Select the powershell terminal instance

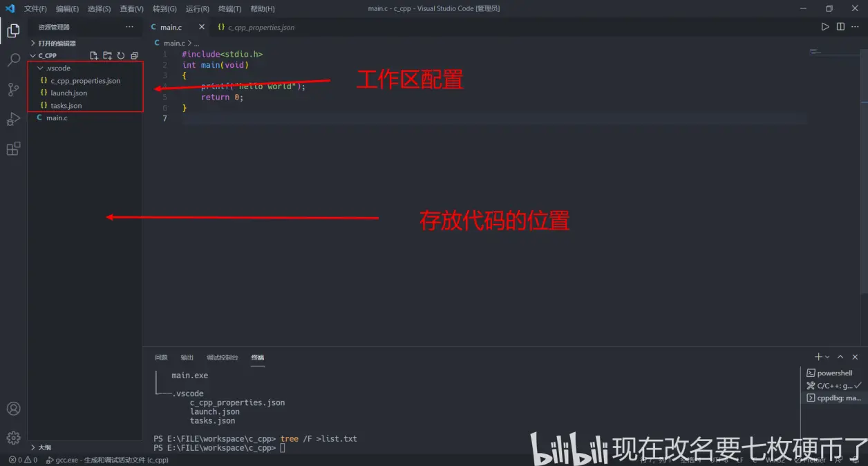pos(834,373)
